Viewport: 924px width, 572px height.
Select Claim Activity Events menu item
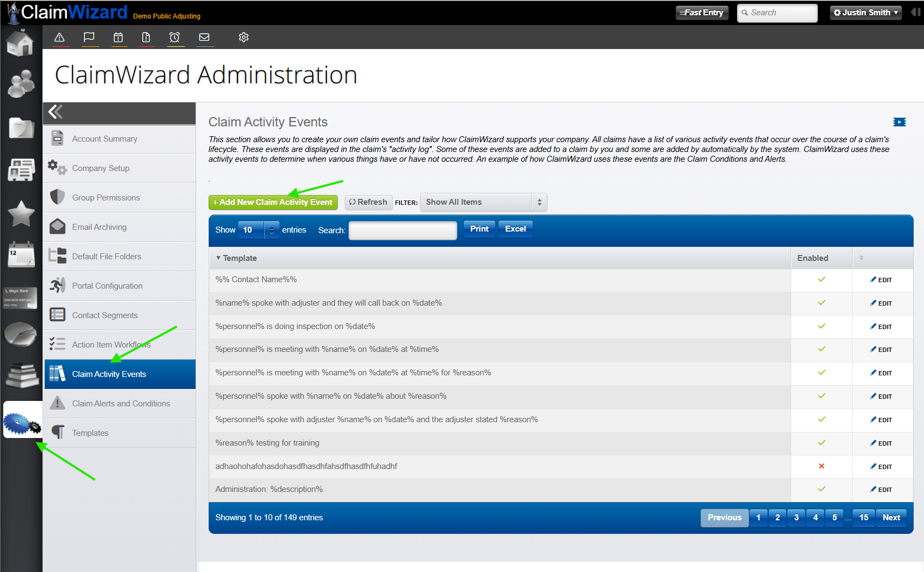(119, 374)
